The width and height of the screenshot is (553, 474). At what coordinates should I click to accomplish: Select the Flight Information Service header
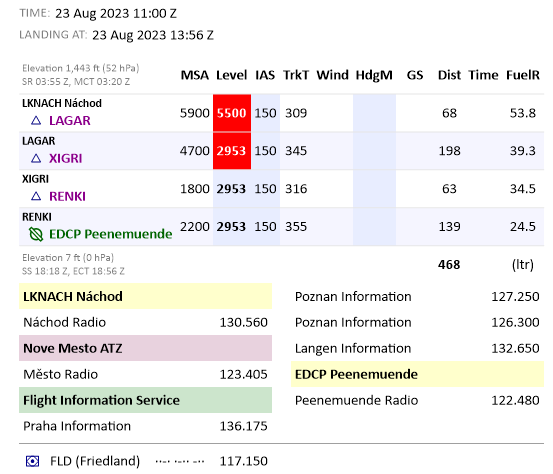[x=145, y=400]
